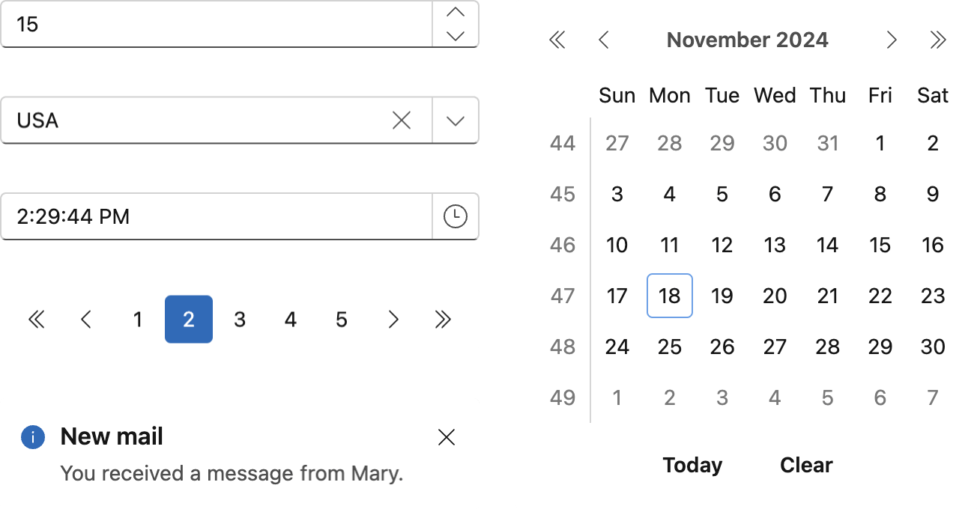This screenshot has height=509, width=980.
Task: Expand the USA country dropdown
Action: 456,120
